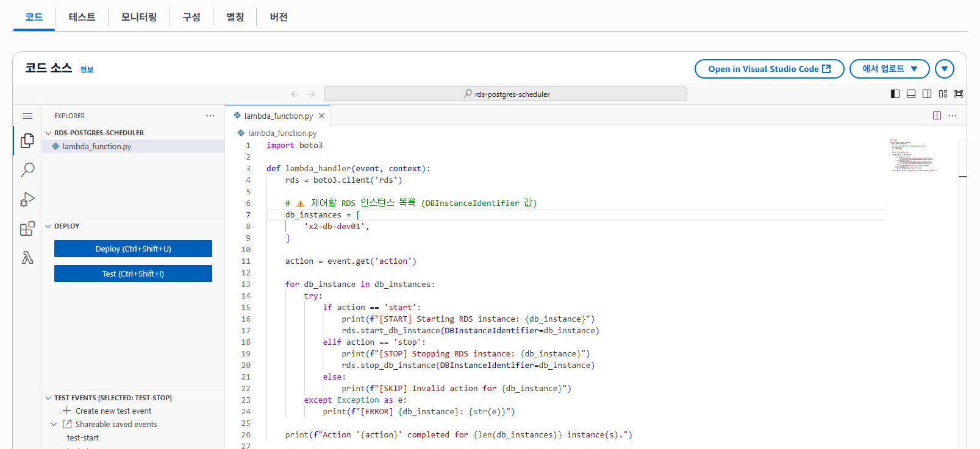Click the full screen editor icon
The image size is (980, 449).
click(x=959, y=94)
